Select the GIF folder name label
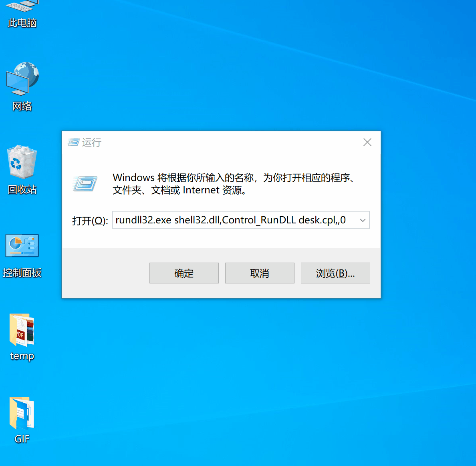The height and width of the screenshot is (466, 476). click(x=21, y=439)
